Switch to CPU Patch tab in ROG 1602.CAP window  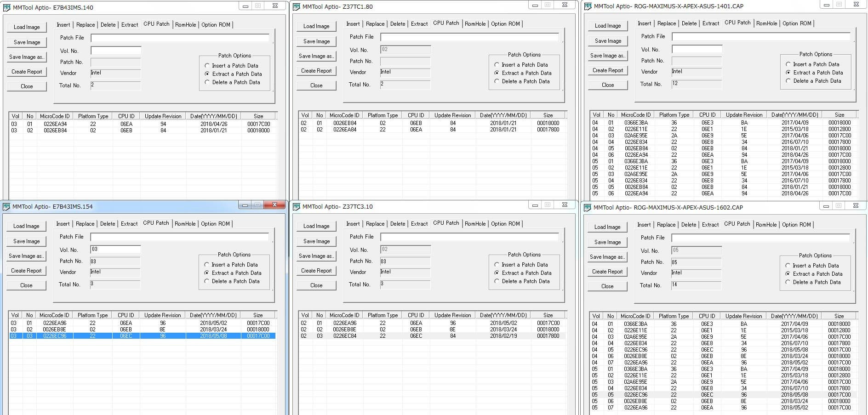click(x=737, y=224)
